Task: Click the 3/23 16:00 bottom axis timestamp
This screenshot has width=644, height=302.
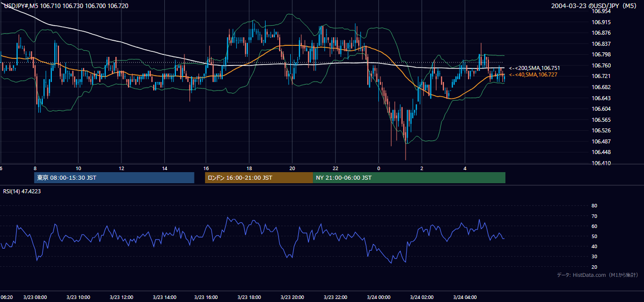Action: 207,297
